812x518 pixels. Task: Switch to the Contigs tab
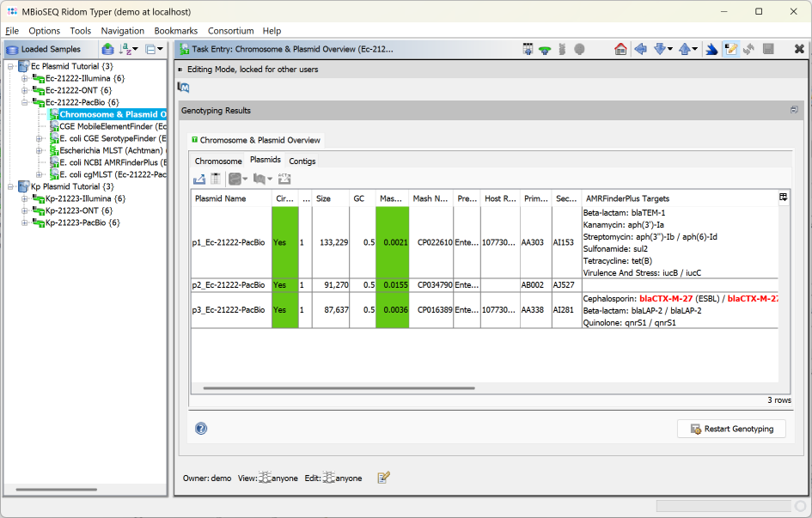[302, 161]
